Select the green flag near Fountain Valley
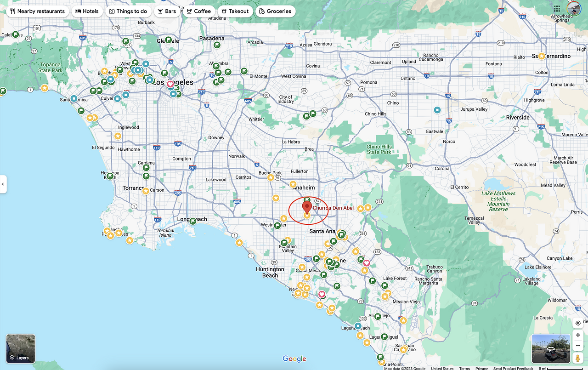The height and width of the screenshot is (370, 588). tap(285, 242)
